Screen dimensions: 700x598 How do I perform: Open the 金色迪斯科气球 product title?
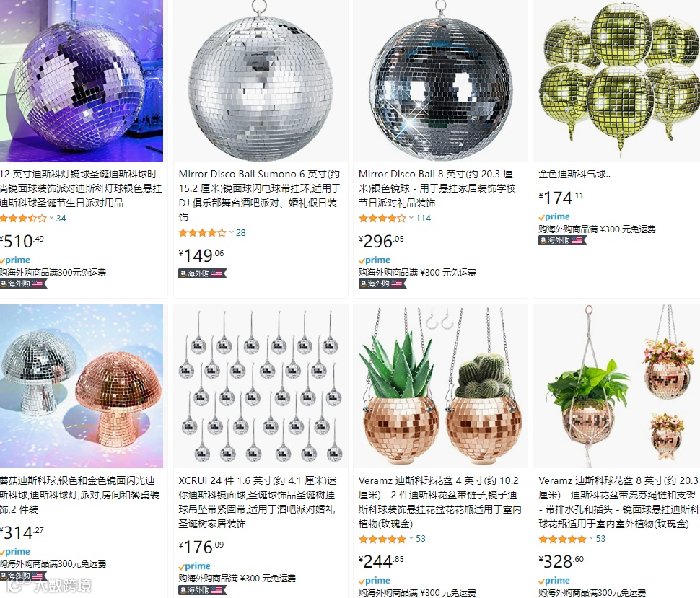click(574, 174)
